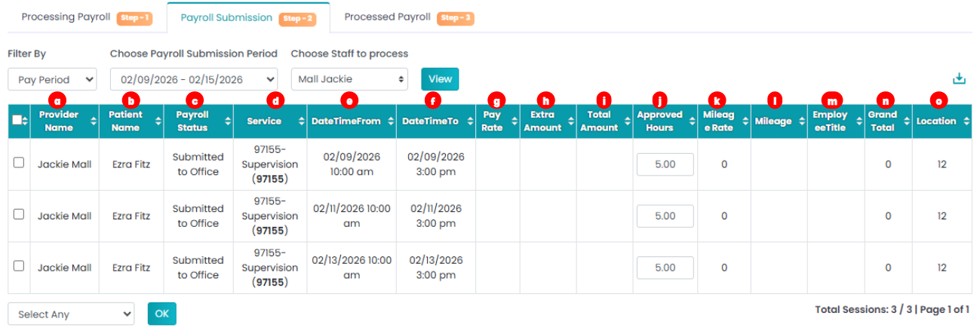Open the Select Any action dropdown
The width and height of the screenshot is (980, 331).
click(71, 314)
